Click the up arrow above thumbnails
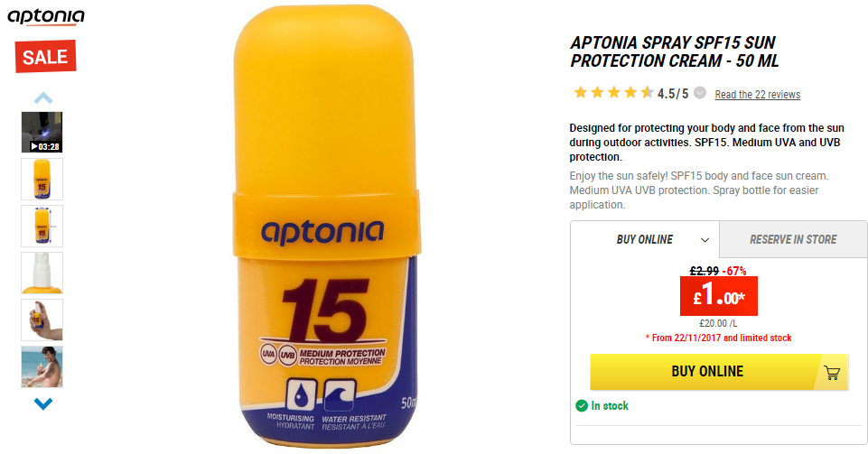The image size is (868, 454). click(43, 98)
